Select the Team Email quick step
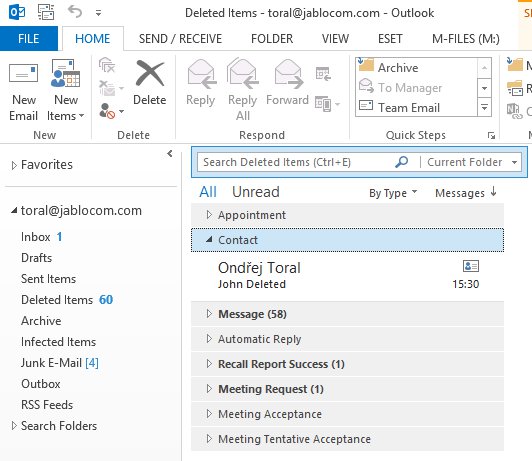Image resolution: width=532 pixels, height=461 pixels. [417, 108]
